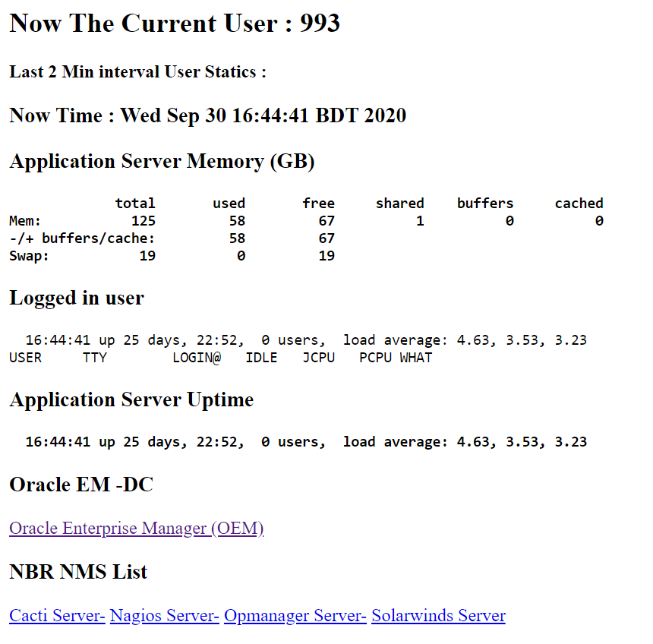Viewport: 653px width, 644px height.
Task: Click the 'JCPU' column header
Action: [x=319, y=358]
